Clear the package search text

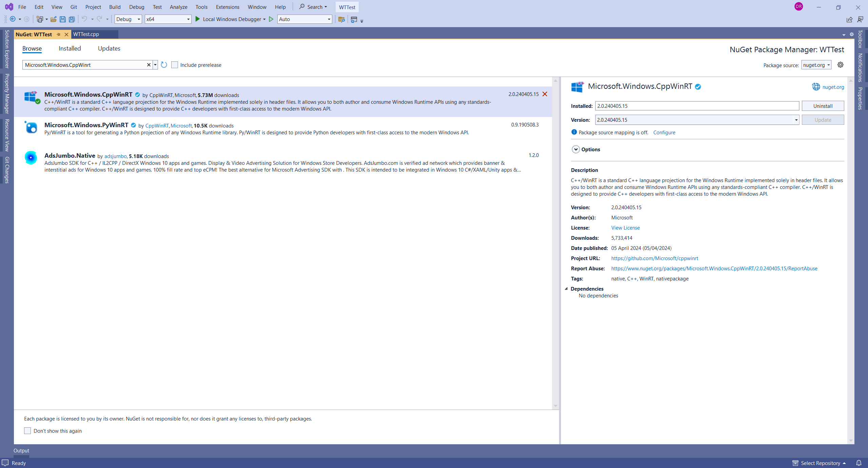pyautogui.click(x=149, y=65)
